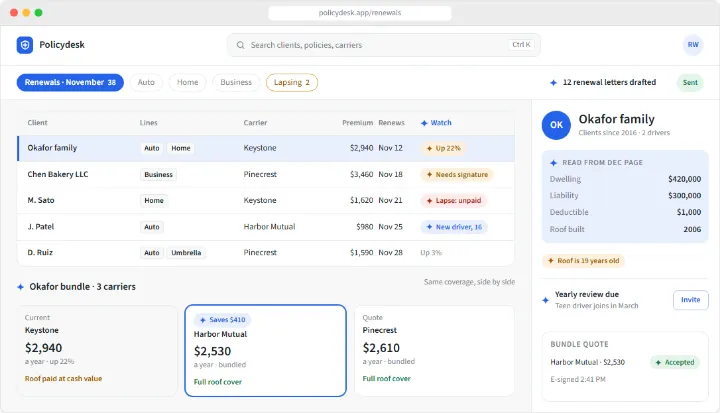This screenshot has width=720, height=413.
Task: Select the Current Keystone $2,940 card
Action: [x=97, y=351]
